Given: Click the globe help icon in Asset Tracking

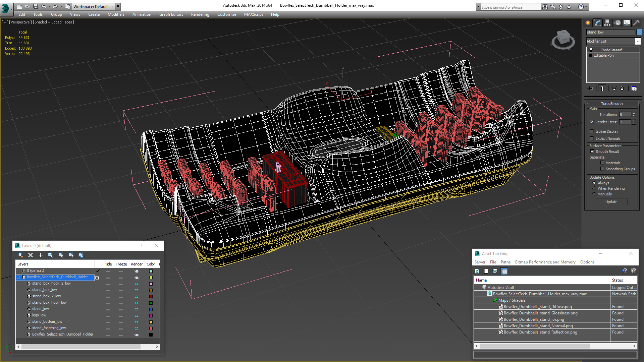Looking at the screenshot, I should [624, 270].
